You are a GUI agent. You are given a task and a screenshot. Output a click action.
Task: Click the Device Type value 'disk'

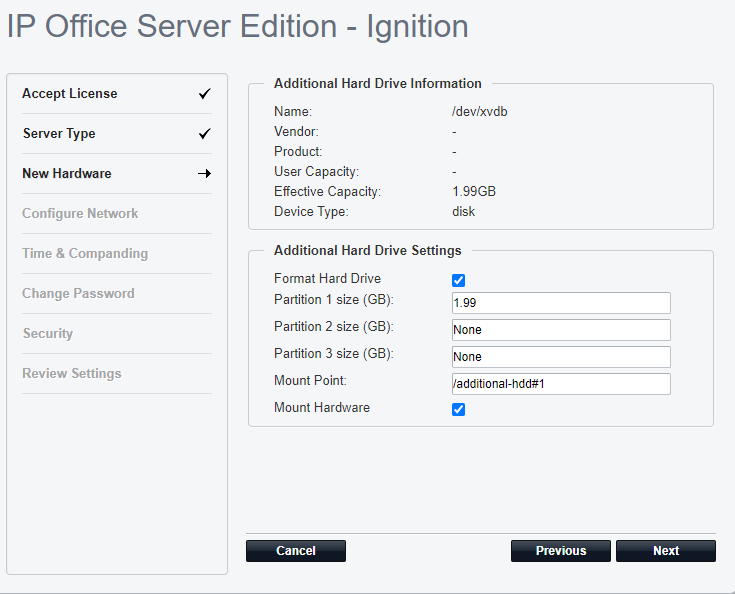tap(464, 211)
